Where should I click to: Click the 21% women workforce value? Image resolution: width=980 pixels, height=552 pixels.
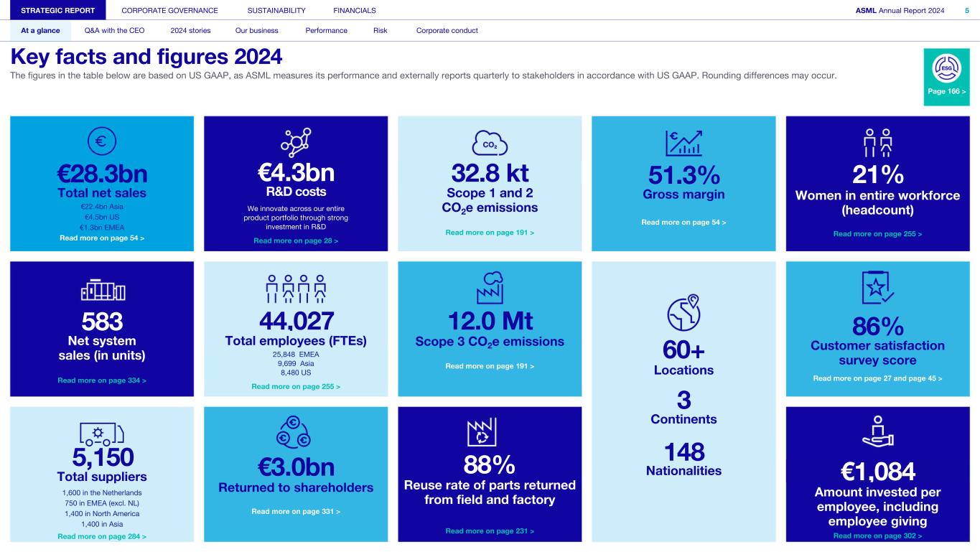click(x=877, y=174)
